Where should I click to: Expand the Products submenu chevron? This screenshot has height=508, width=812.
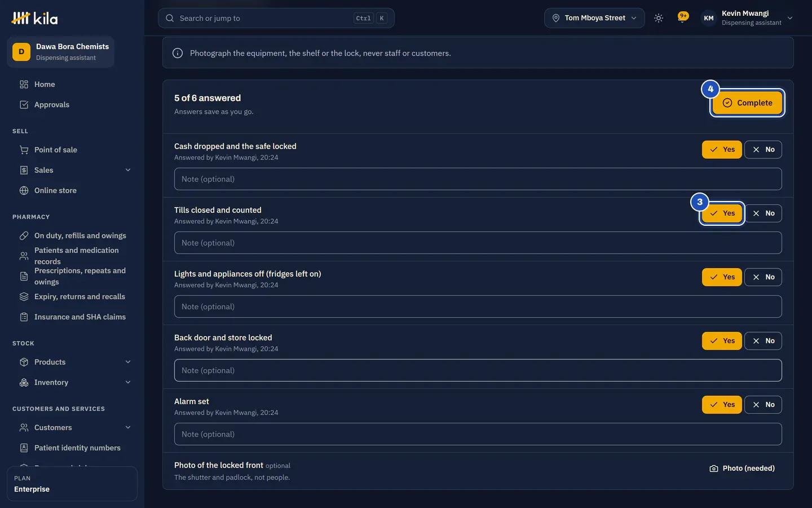tap(128, 362)
